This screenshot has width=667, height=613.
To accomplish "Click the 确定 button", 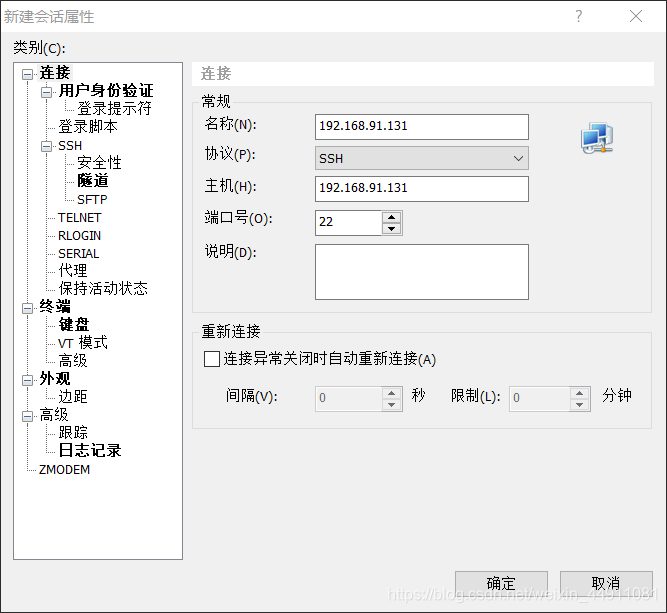I will point(501,584).
